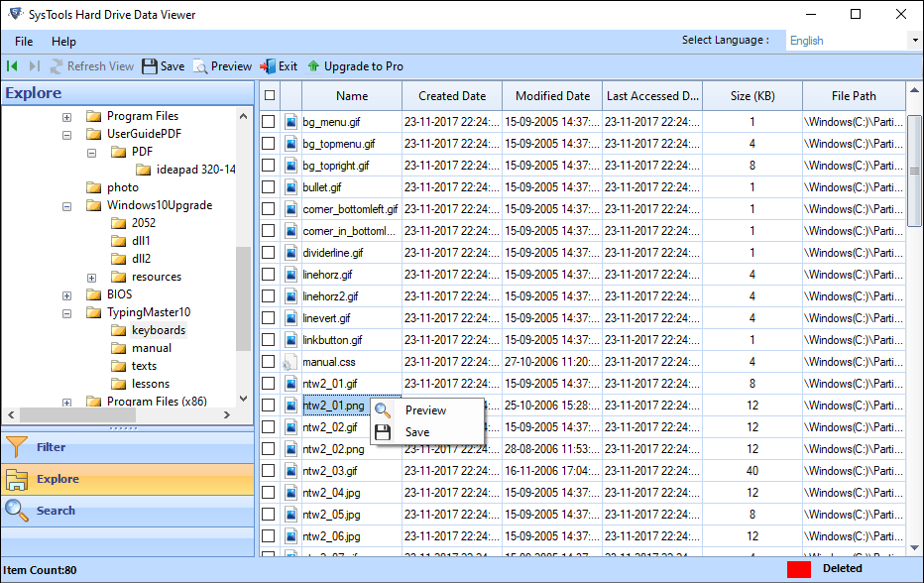Sort by the Size (KB) column header

coord(752,95)
